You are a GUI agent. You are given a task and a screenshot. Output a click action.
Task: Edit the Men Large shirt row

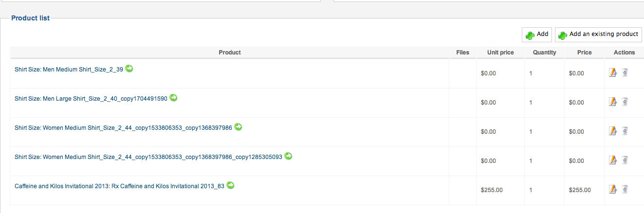point(613,102)
